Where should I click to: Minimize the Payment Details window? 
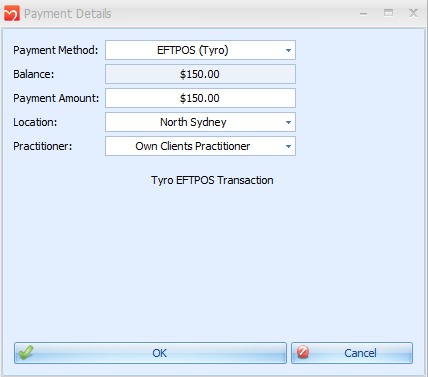coord(364,14)
